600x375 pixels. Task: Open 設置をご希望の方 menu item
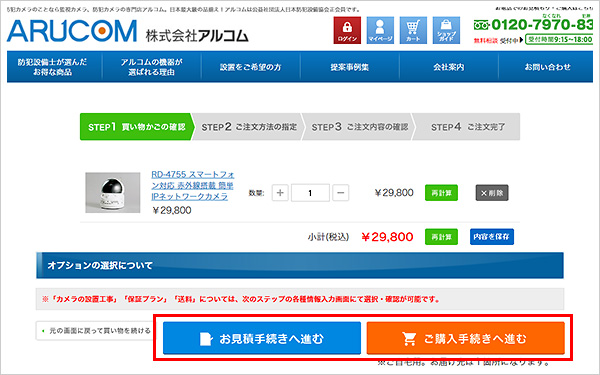point(251,67)
